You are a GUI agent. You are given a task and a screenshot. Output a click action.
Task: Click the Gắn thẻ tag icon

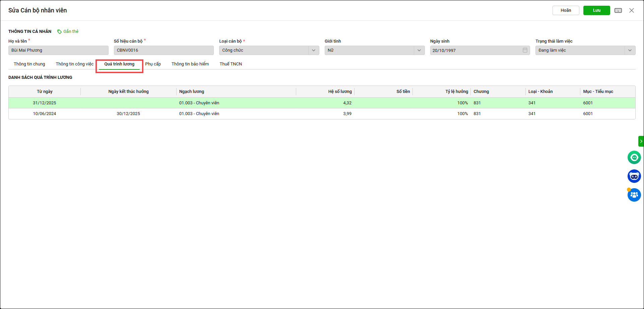point(59,32)
